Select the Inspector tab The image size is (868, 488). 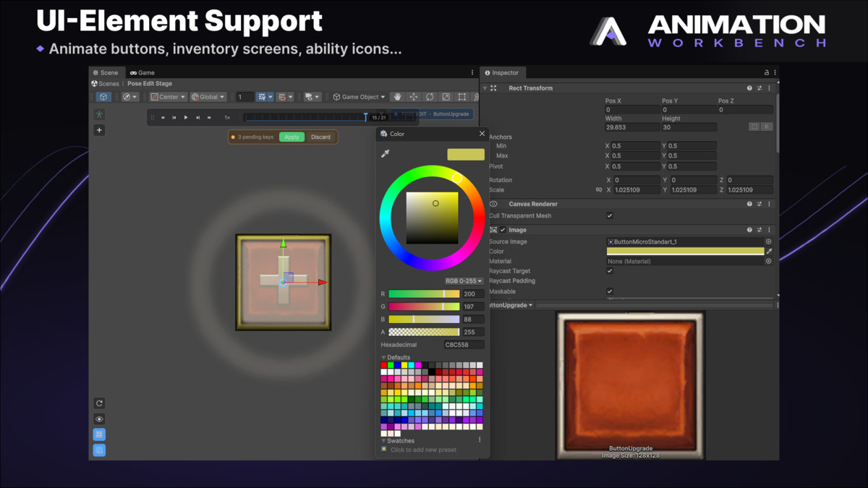pyautogui.click(x=502, y=72)
